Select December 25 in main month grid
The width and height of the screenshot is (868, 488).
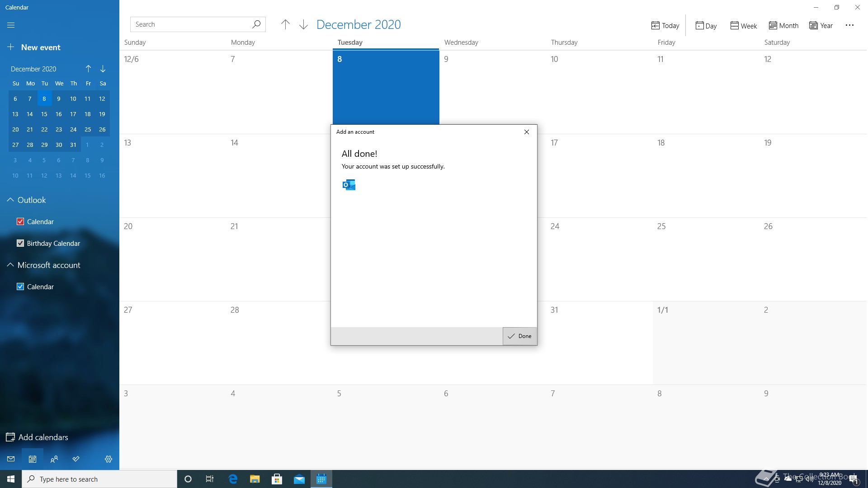pyautogui.click(x=706, y=259)
